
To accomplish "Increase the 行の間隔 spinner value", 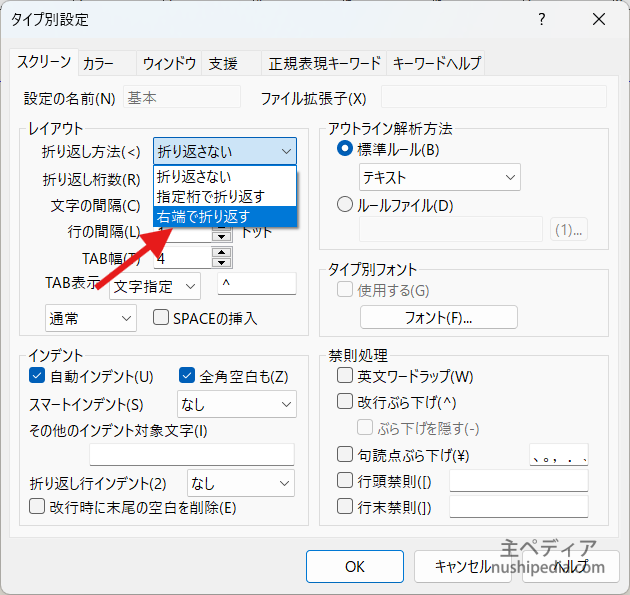I will tap(221, 227).
